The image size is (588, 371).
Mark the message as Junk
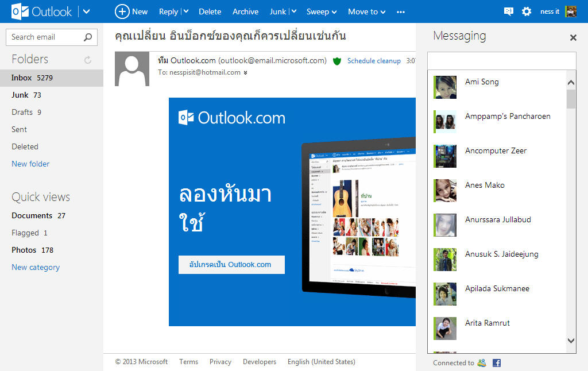point(278,11)
